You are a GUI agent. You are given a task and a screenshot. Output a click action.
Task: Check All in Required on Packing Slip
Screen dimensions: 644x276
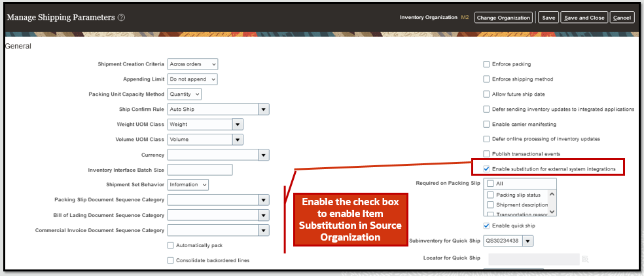click(x=490, y=184)
